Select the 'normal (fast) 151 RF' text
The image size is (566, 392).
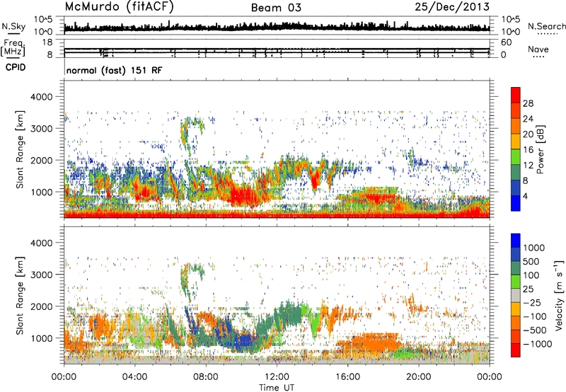click(x=115, y=70)
